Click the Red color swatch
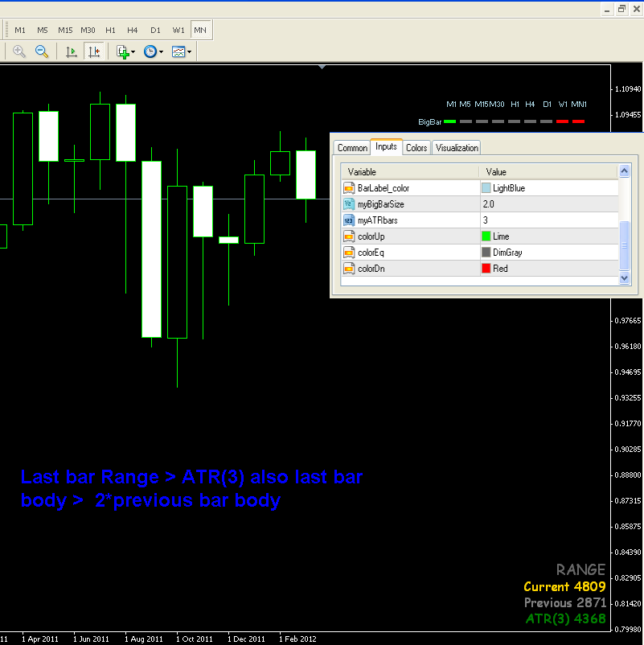 (486, 268)
